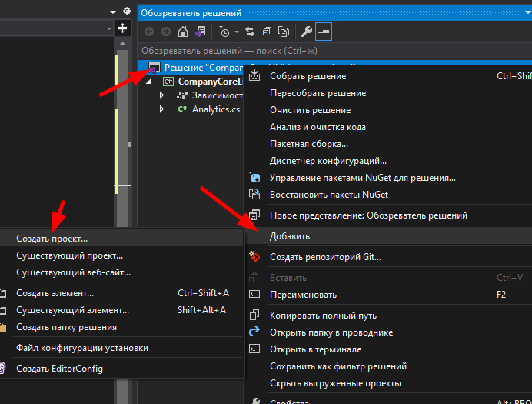Click the Home icon in Solution Explorer toolbar

(182, 32)
